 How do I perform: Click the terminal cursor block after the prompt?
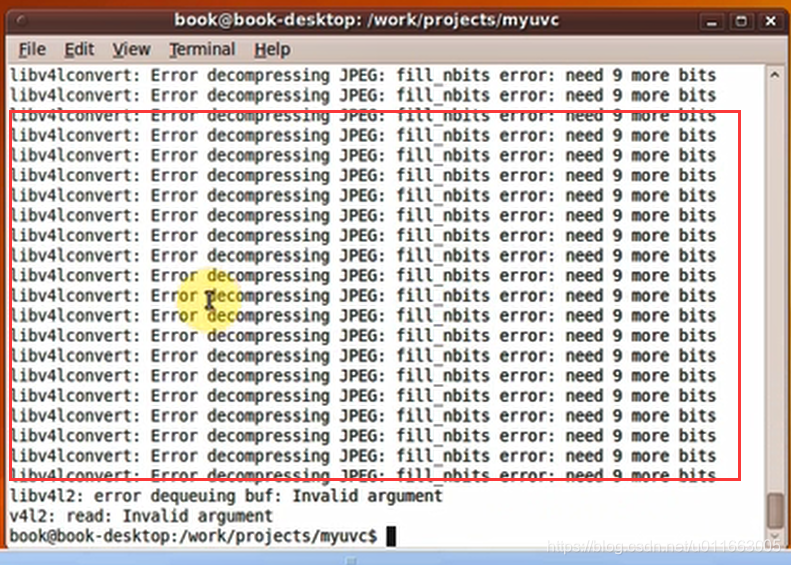[x=391, y=537]
